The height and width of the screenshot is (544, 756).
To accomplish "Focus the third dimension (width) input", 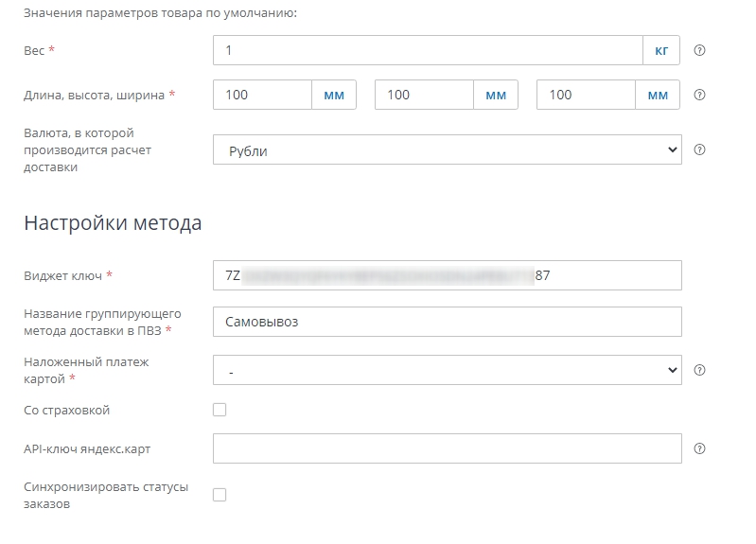I will (x=585, y=95).
